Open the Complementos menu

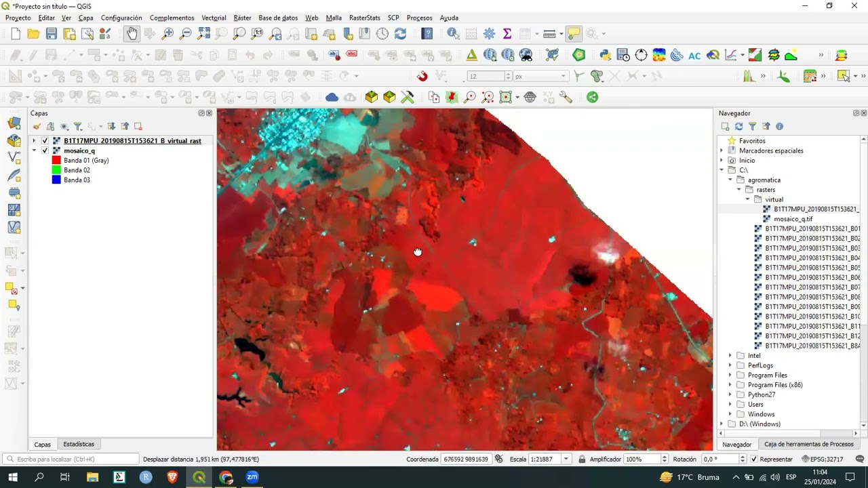click(x=172, y=18)
